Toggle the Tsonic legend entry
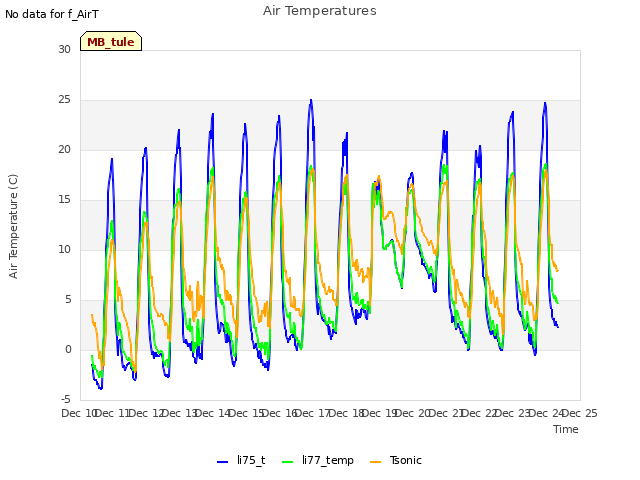 396,461
